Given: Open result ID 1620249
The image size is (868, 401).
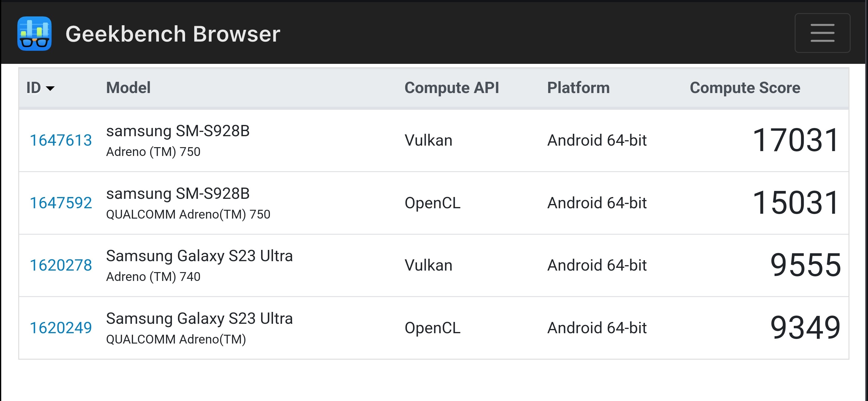Looking at the screenshot, I should pos(61,328).
